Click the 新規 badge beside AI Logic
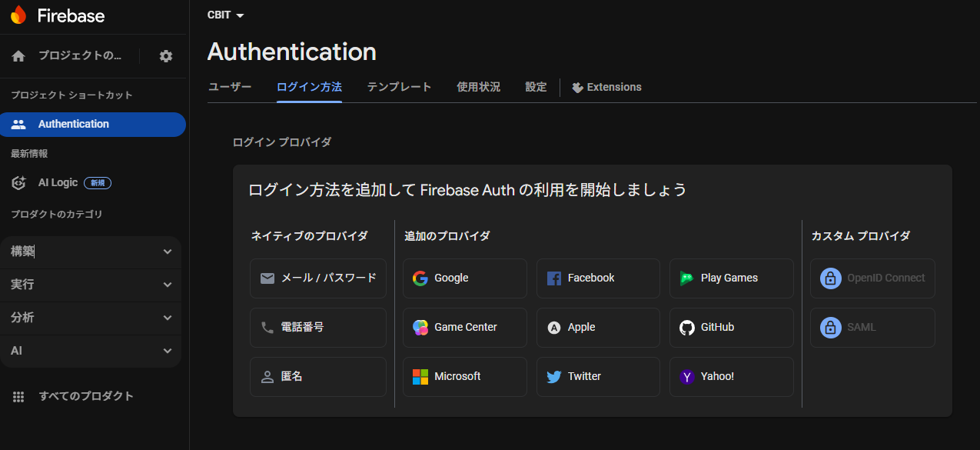 click(x=98, y=183)
